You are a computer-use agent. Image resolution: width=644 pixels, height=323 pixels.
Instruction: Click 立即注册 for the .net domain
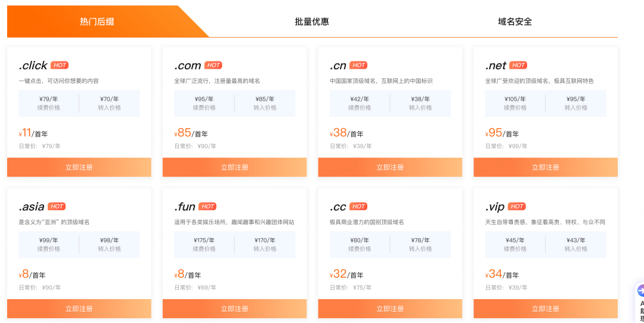(x=546, y=167)
